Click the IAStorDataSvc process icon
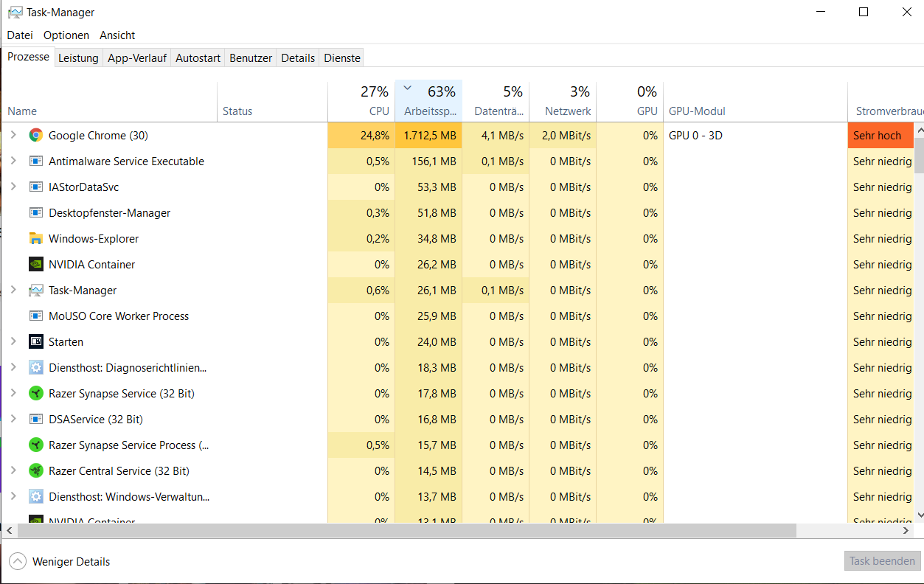Viewport: 924px width, 584px height. tap(35, 187)
